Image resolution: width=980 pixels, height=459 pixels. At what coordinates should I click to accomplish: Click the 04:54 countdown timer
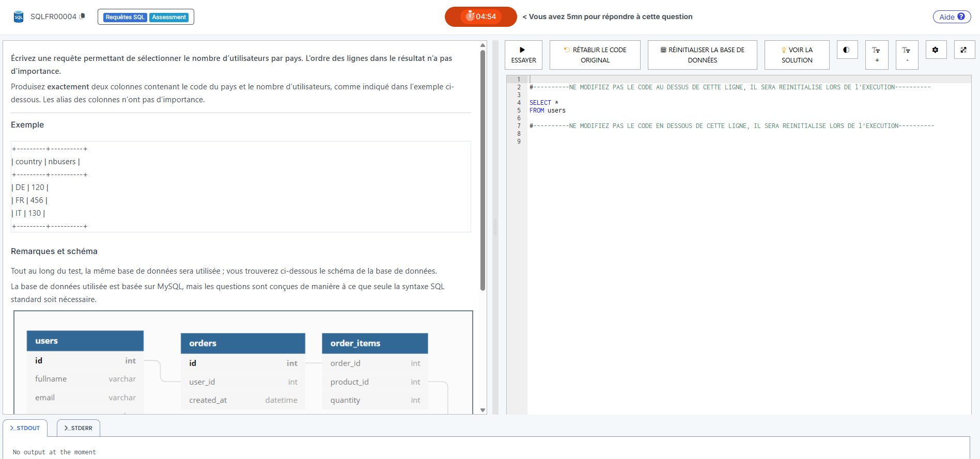(x=480, y=17)
